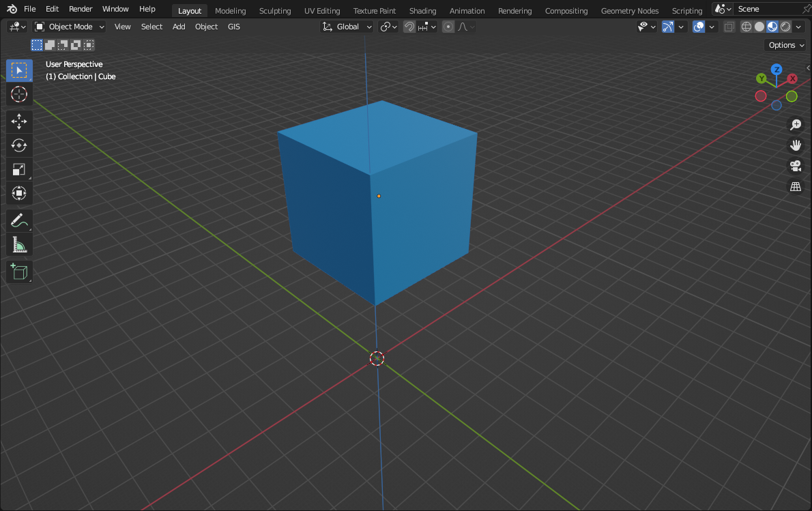Select the Add Cube tool

tap(19, 271)
